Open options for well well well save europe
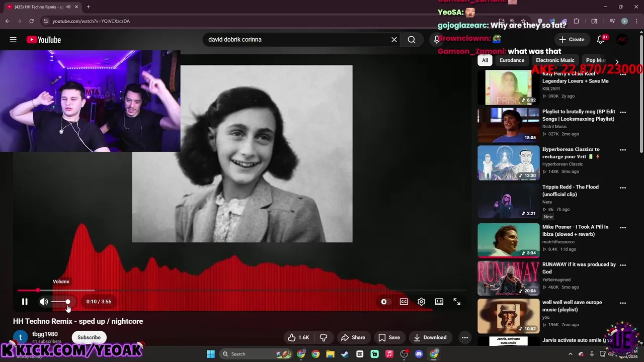The height and width of the screenshot is (362, 644). coord(623,303)
